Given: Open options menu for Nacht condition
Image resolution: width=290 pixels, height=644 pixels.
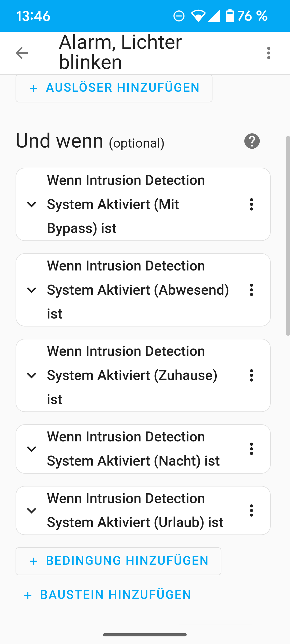Looking at the screenshot, I should (251, 449).
